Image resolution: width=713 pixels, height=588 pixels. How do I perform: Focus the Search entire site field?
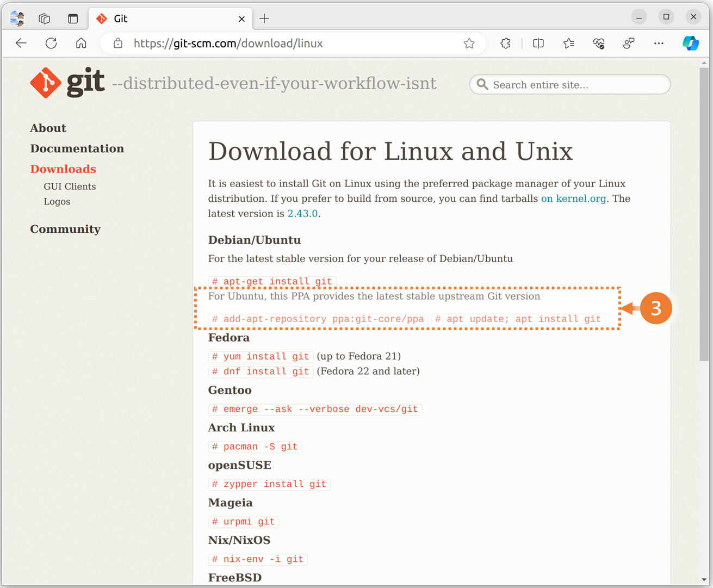570,84
